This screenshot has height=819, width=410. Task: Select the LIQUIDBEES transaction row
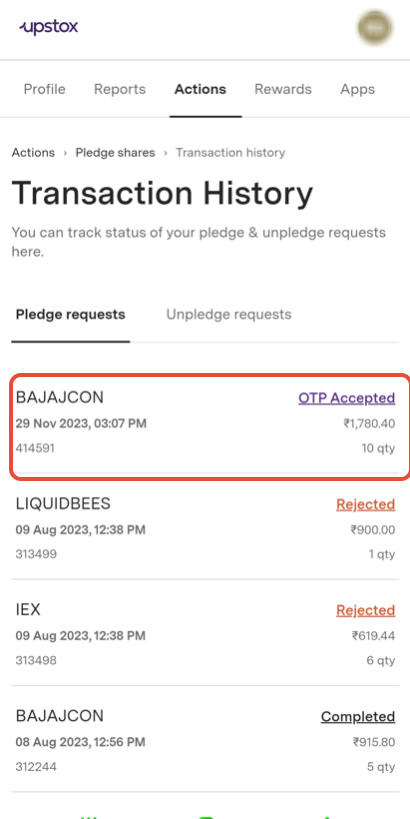[x=205, y=529]
